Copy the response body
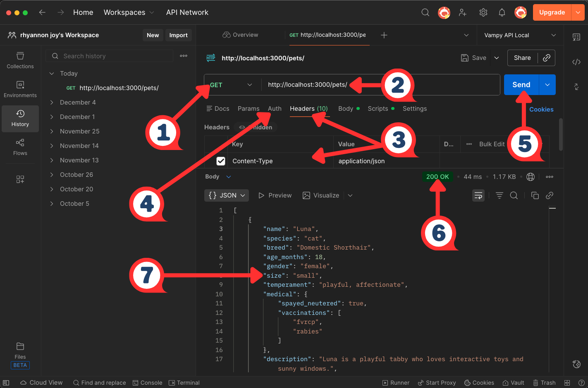The image size is (588, 388). click(x=535, y=195)
